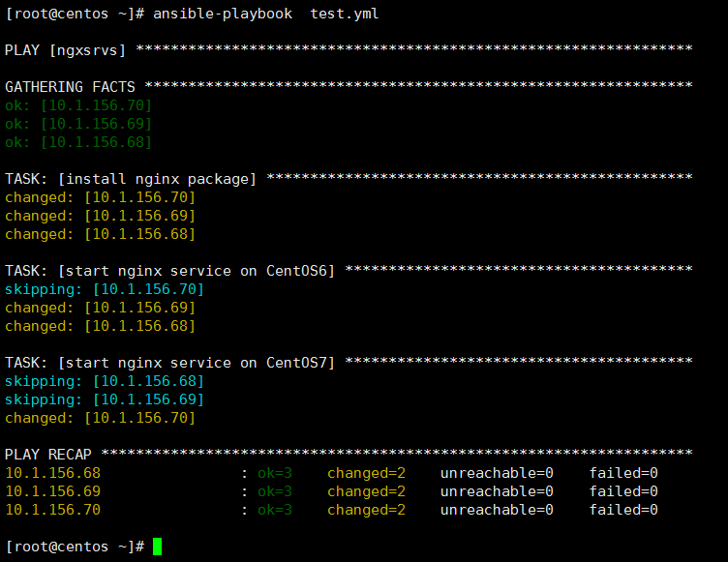Click changed=2 for host 10.1.156.70

point(366,510)
